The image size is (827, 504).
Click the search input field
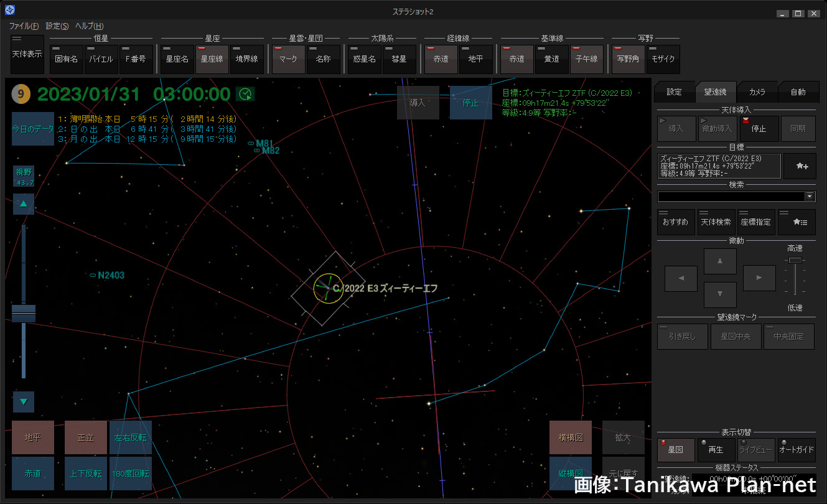[x=731, y=197]
